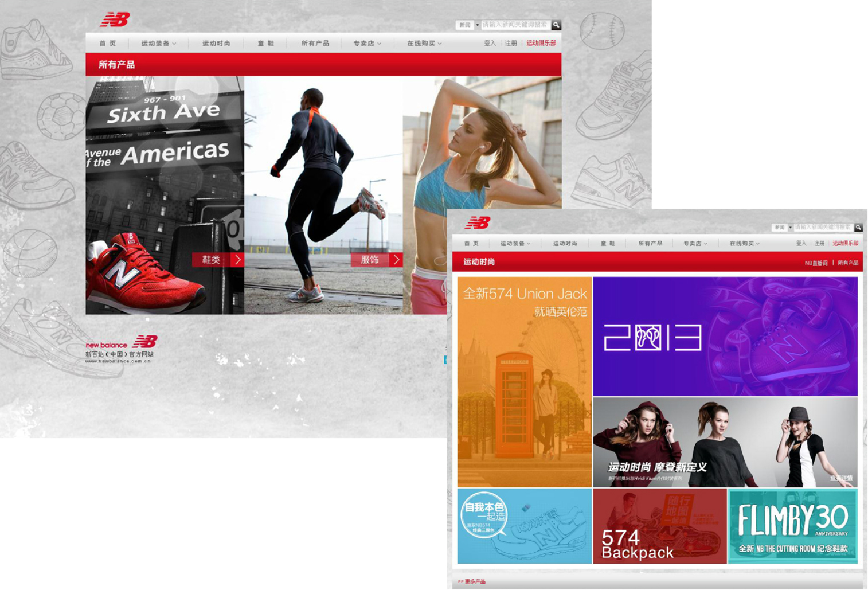This screenshot has height=590, width=868.
Task: Open 童鞋 nav item on 所有产品 page
Action: click(265, 44)
